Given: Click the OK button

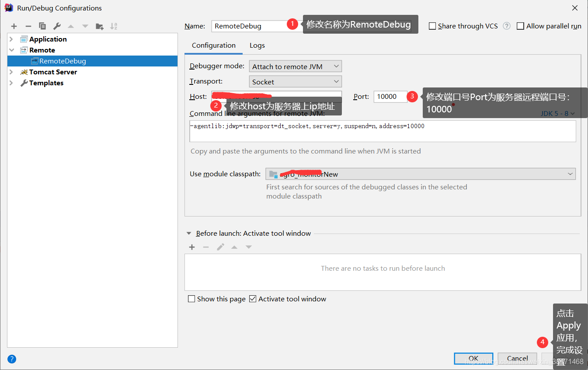Looking at the screenshot, I should [473, 358].
